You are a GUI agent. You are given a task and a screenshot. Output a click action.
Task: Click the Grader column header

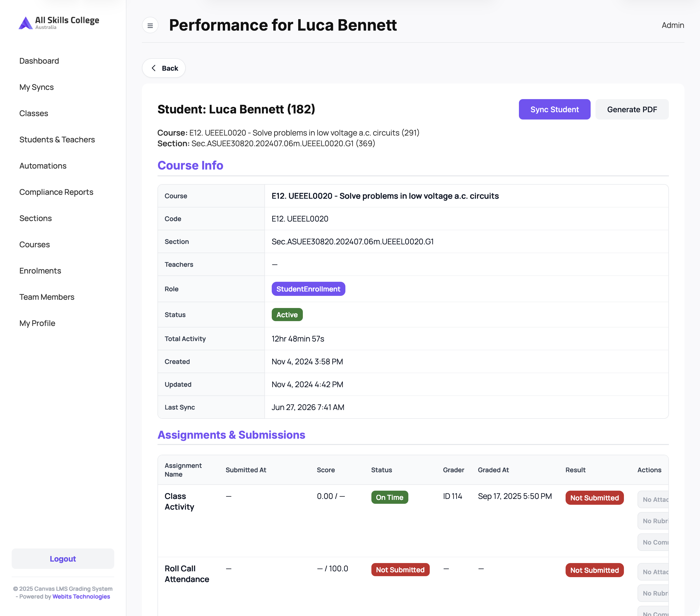point(454,470)
